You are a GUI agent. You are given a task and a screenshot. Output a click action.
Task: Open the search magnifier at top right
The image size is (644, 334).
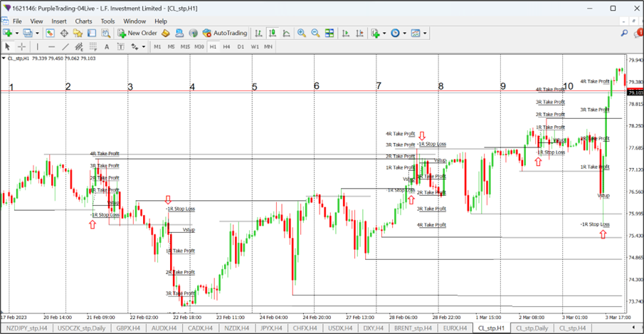tap(624, 33)
